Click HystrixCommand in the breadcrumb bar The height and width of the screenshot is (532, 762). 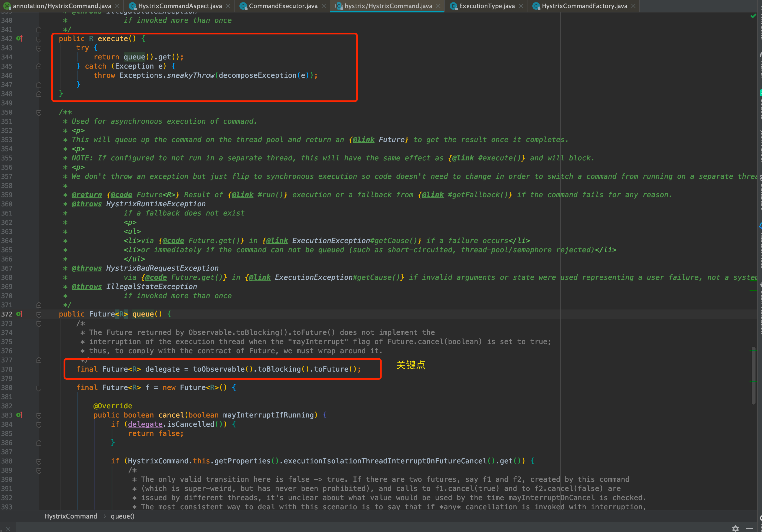[71, 516]
